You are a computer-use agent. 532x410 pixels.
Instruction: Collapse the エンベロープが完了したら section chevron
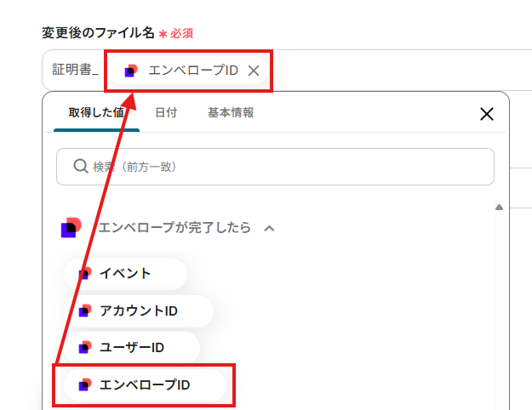pos(269,228)
